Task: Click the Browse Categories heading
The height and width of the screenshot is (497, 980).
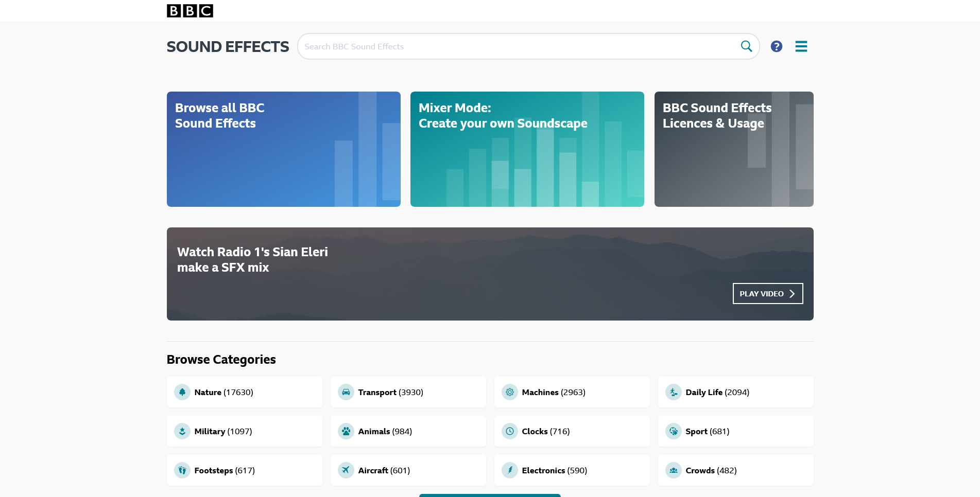Action: click(x=221, y=360)
